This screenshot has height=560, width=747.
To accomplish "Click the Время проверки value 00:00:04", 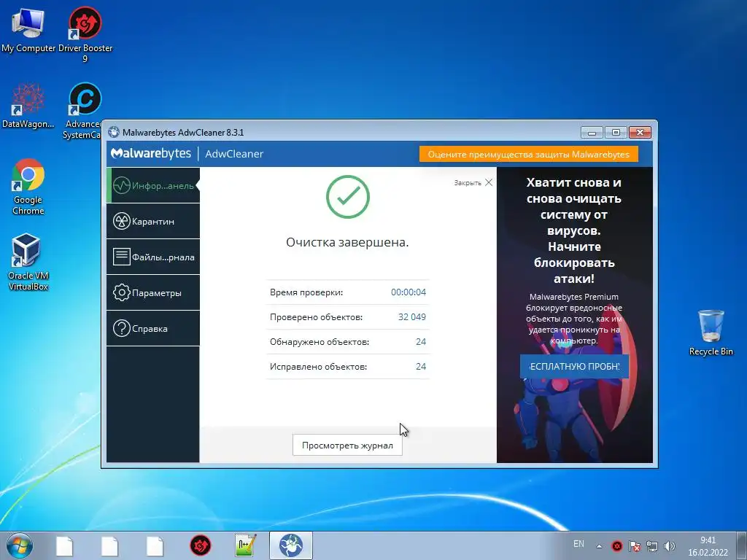I will point(409,292).
